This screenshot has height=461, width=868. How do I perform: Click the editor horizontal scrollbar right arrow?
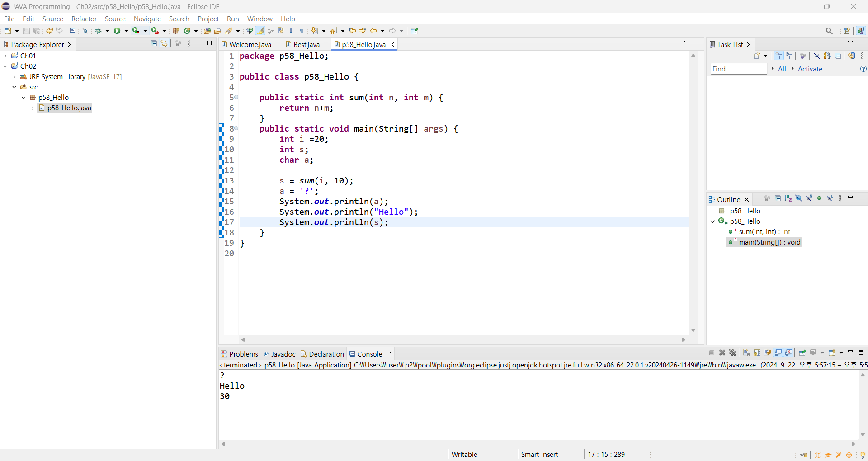point(684,340)
